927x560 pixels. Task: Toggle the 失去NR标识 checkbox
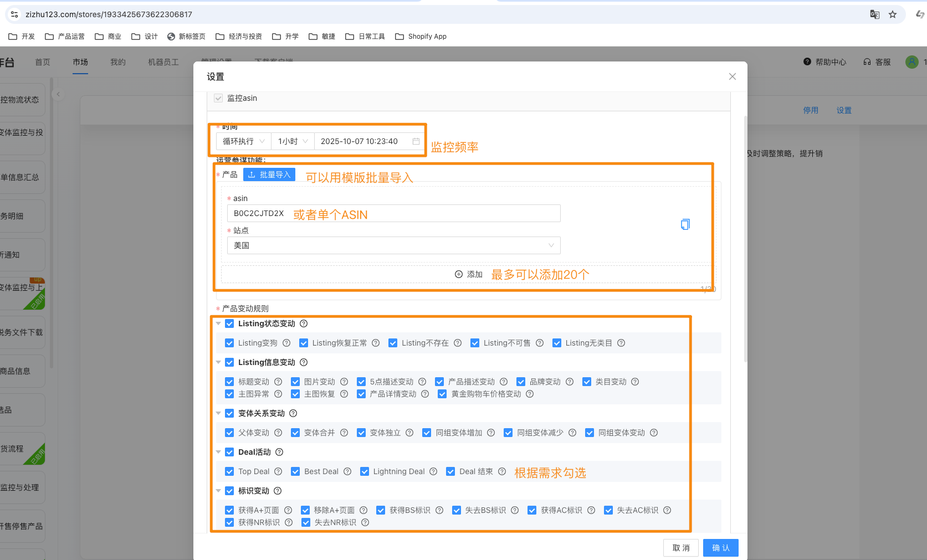(x=306, y=522)
